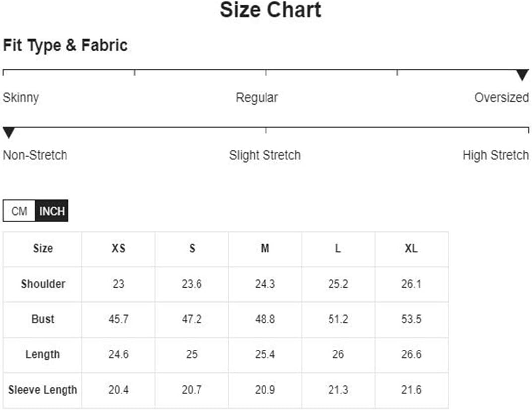532x410 pixels.
Task: Click the Sleeve Length row label
Action: pyautogui.click(x=43, y=390)
